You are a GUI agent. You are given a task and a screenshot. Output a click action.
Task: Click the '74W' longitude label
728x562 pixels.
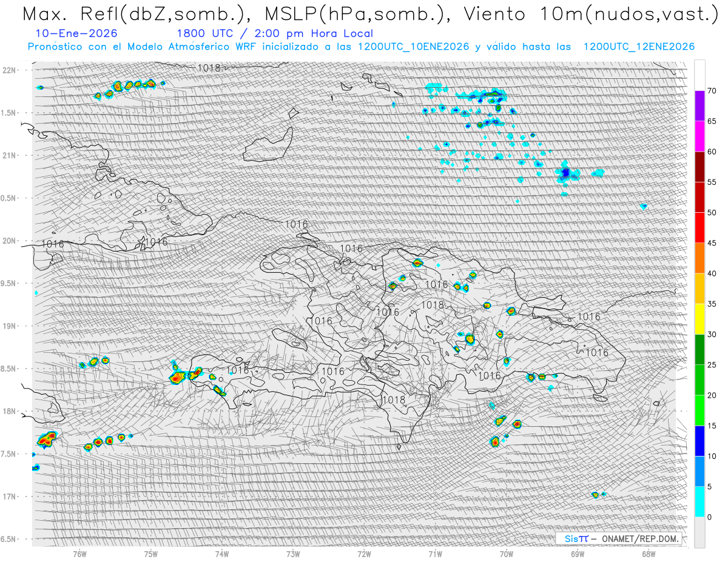[x=221, y=554]
